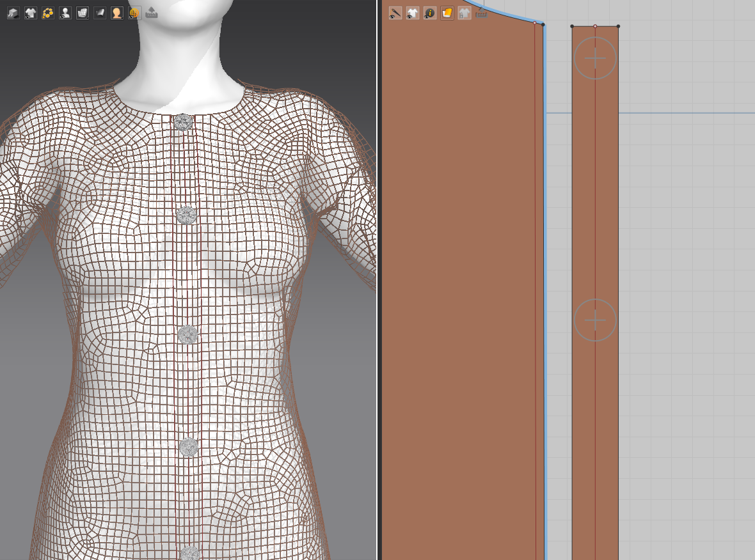Select the second button on the 3D garment

coord(186,215)
